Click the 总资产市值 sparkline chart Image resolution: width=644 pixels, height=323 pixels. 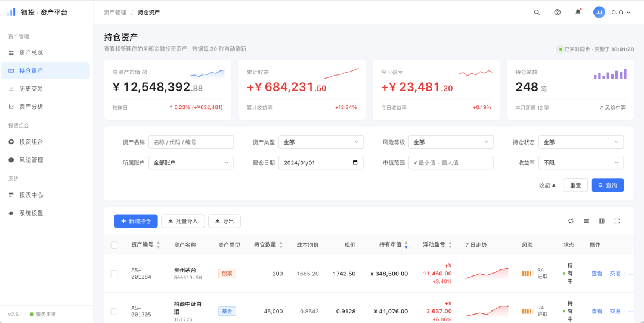pyautogui.click(x=208, y=73)
